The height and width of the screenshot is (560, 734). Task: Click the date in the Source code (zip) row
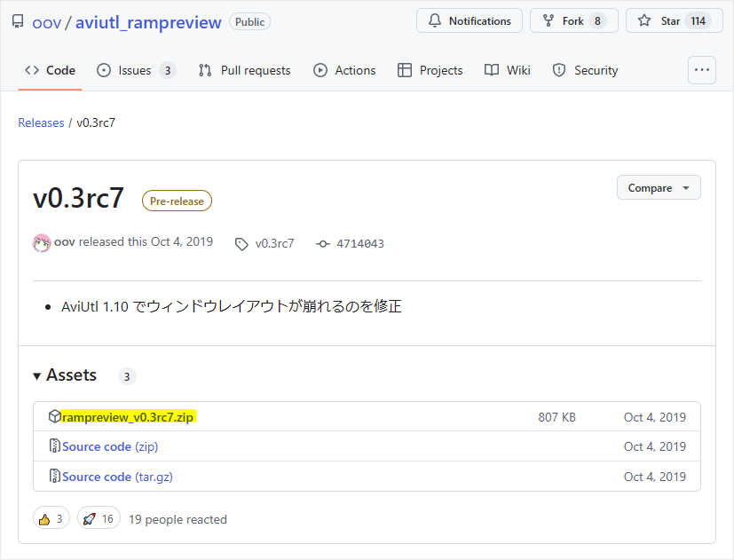tap(655, 446)
